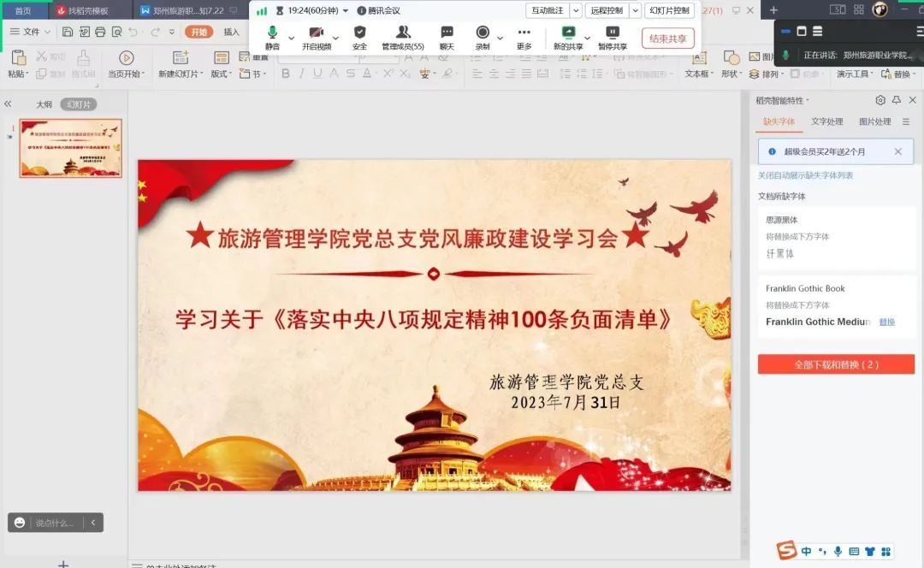Image resolution: width=924 pixels, height=568 pixels.
Task: Click the 粘贴 paste icon
Action: pos(18,58)
